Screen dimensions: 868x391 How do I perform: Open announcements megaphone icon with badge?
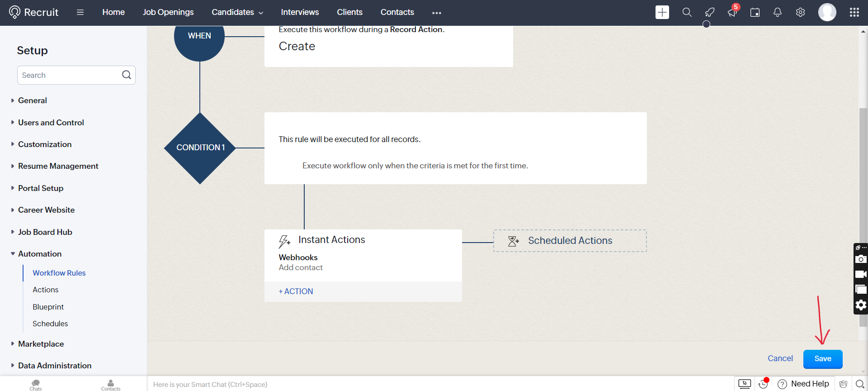point(732,12)
